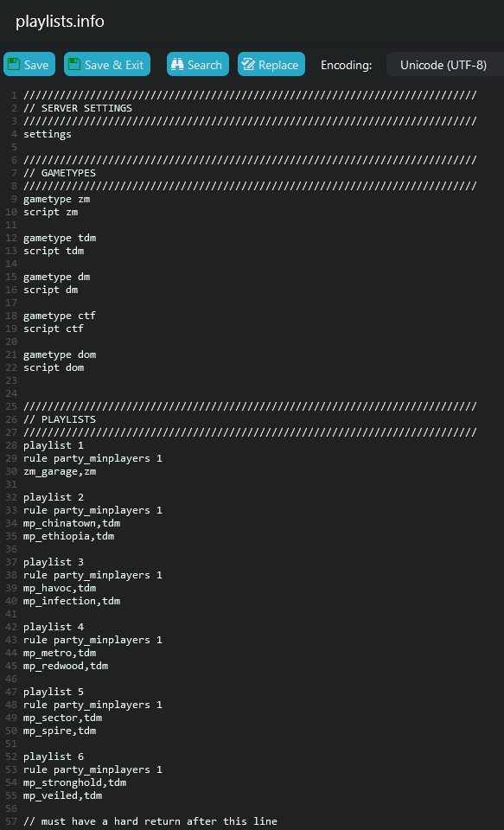This screenshot has height=830, width=504.
Task: Click the 'mp_chinatown,tdm' line
Action: pyautogui.click(x=72, y=523)
